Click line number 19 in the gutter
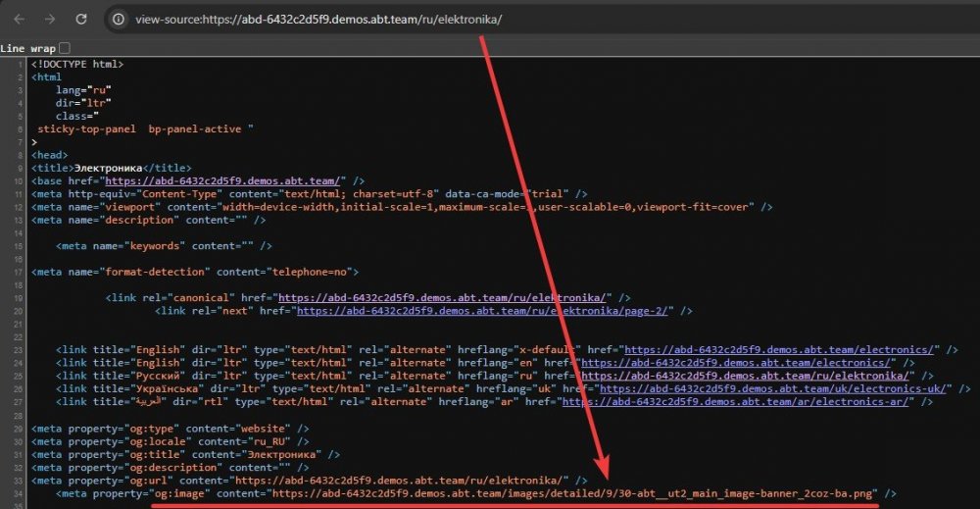This screenshot has height=509, width=980. pos(18,297)
